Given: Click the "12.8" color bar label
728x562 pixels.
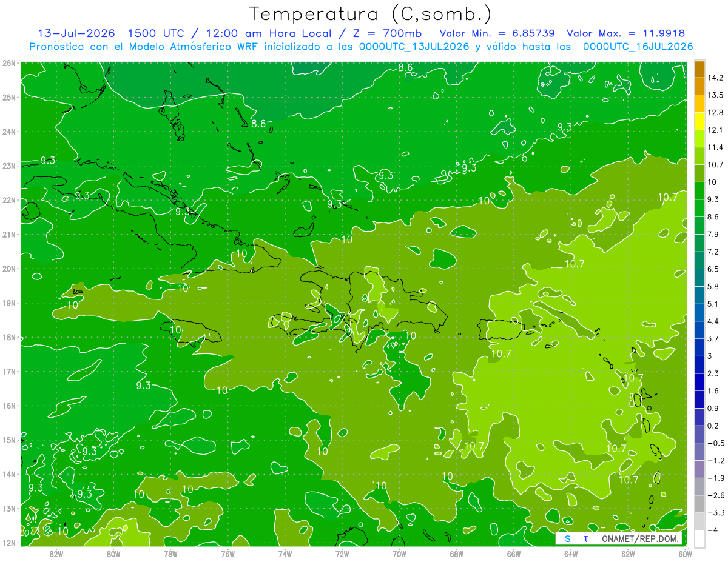Looking at the screenshot, I should [715, 113].
